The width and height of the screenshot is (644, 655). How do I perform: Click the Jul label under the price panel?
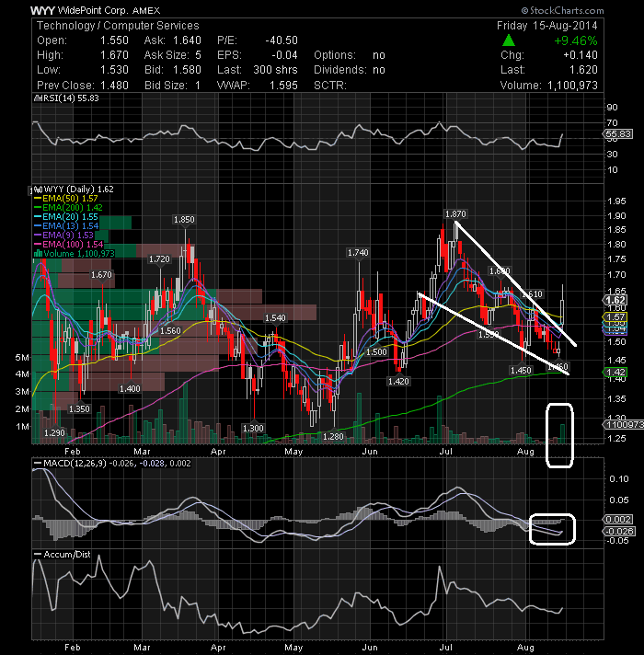[446, 452]
